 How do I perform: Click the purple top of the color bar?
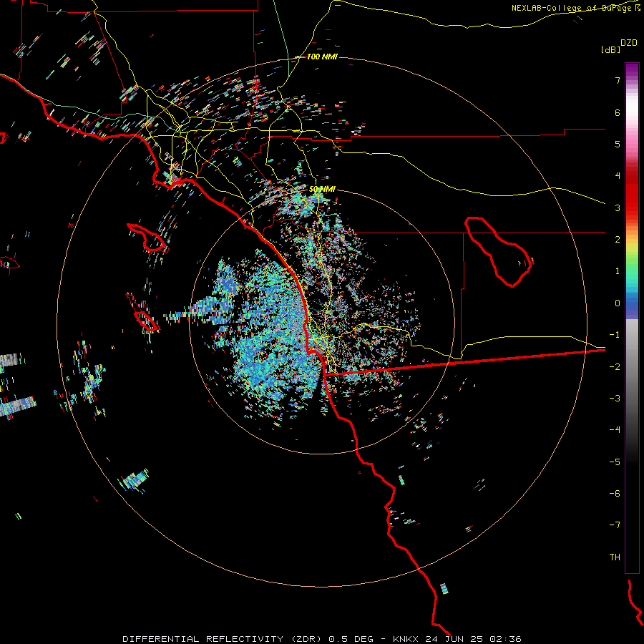pyautogui.click(x=632, y=70)
